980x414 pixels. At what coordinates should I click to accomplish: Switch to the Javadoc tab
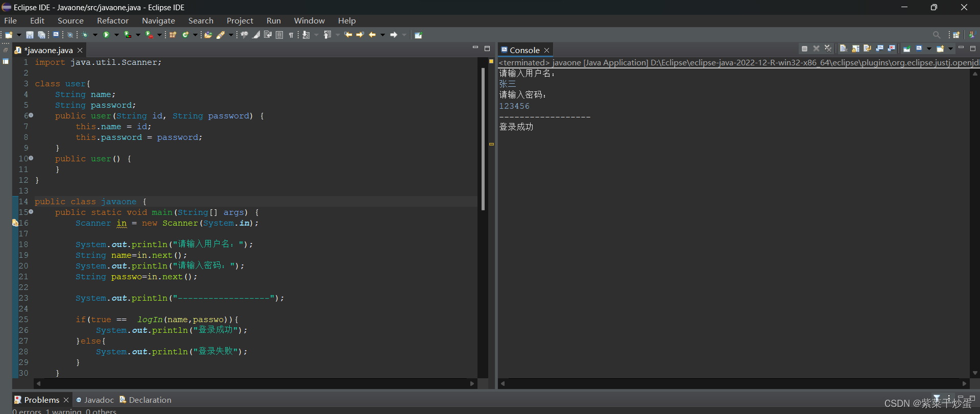(x=95, y=400)
